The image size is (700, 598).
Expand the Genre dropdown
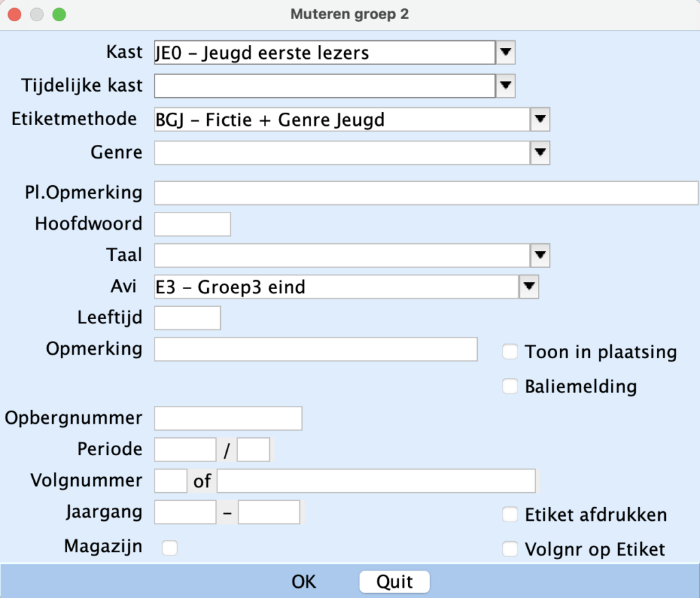540,152
